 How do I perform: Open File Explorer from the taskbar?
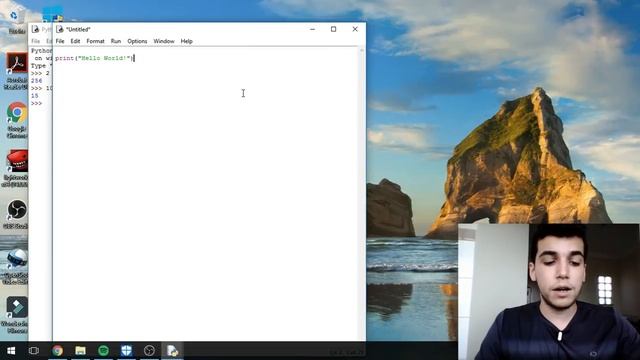point(80,351)
